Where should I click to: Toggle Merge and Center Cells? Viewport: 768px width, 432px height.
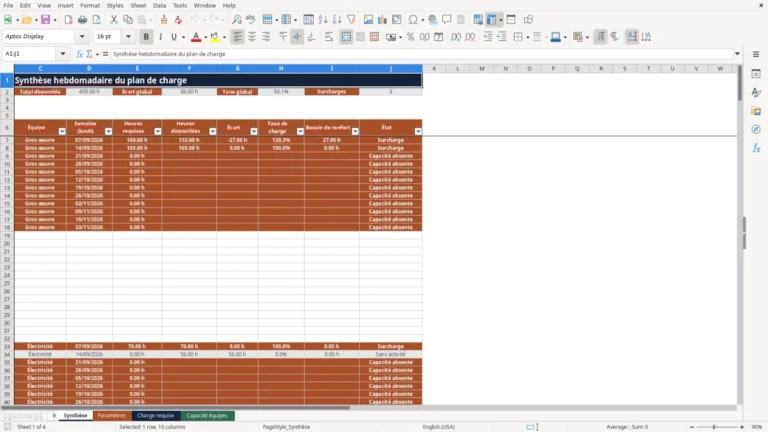click(346, 37)
